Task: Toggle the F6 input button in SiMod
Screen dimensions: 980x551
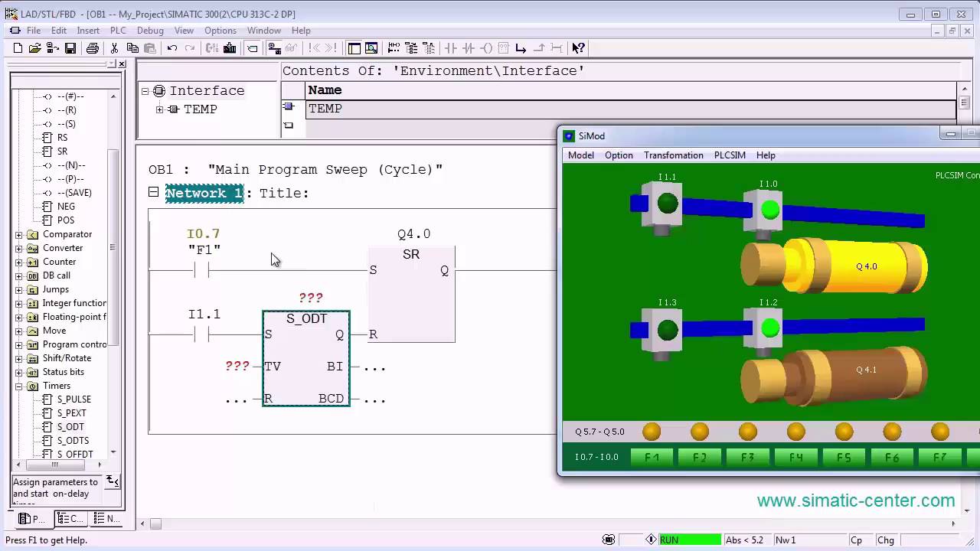Action: (892, 458)
